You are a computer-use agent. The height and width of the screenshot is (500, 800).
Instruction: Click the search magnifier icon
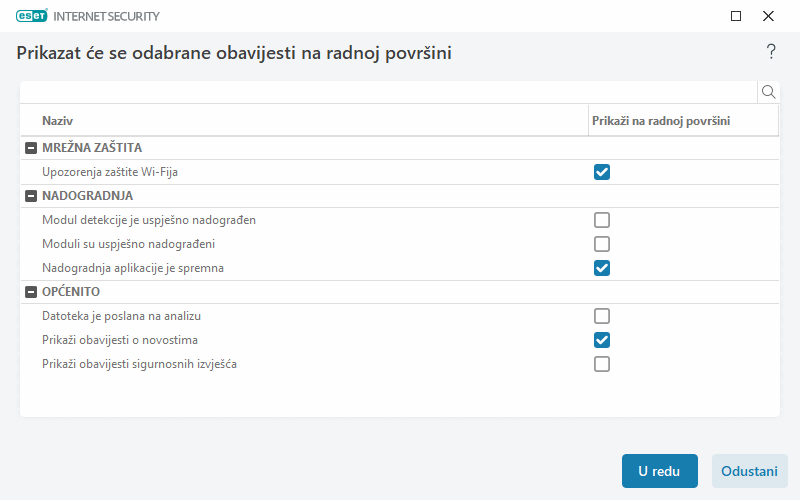(x=769, y=92)
